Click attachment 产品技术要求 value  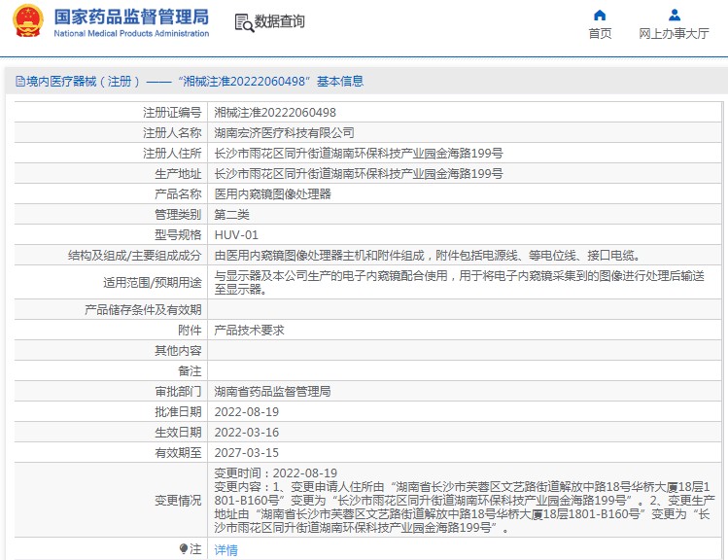tap(249, 331)
